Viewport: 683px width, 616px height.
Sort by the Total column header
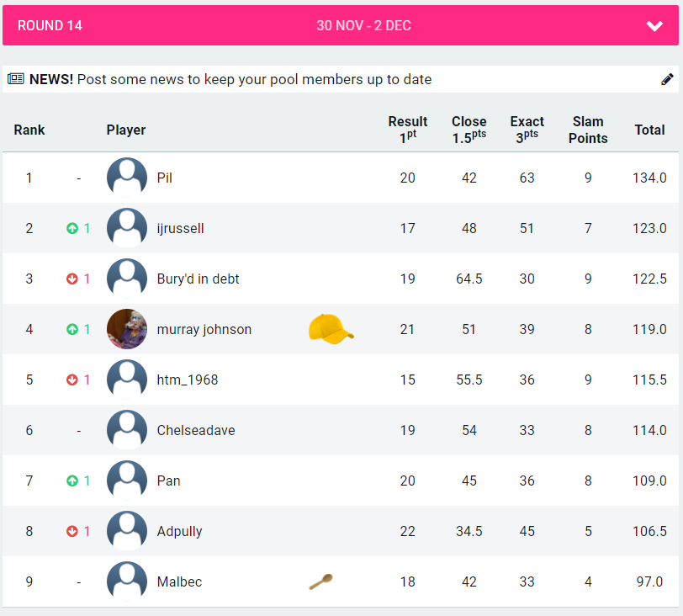(x=649, y=130)
